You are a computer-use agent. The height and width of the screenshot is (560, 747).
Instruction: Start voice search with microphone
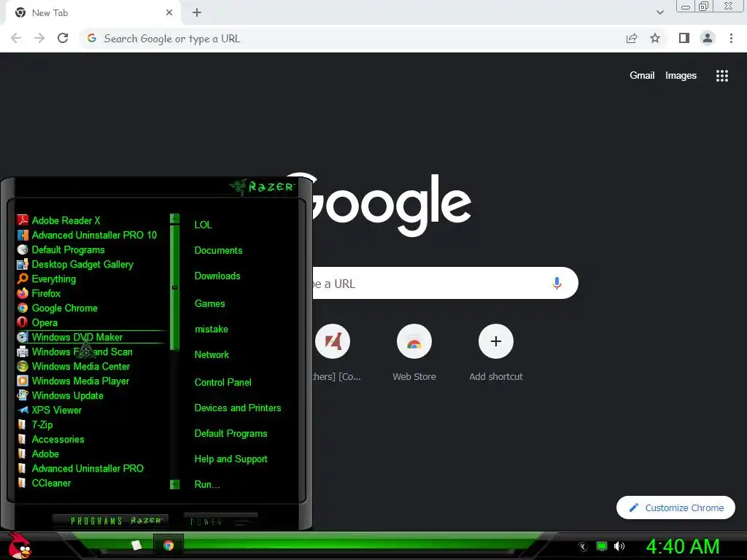(x=557, y=284)
